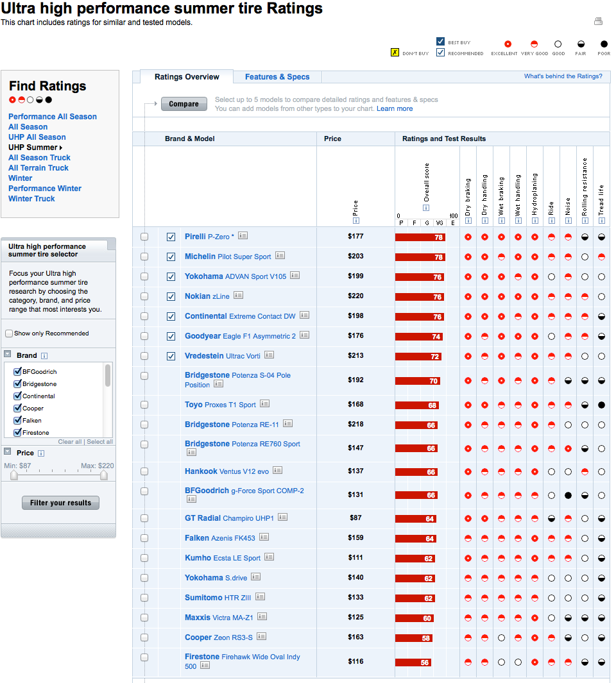Click minimum price slider handle

[x=14, y=475]
